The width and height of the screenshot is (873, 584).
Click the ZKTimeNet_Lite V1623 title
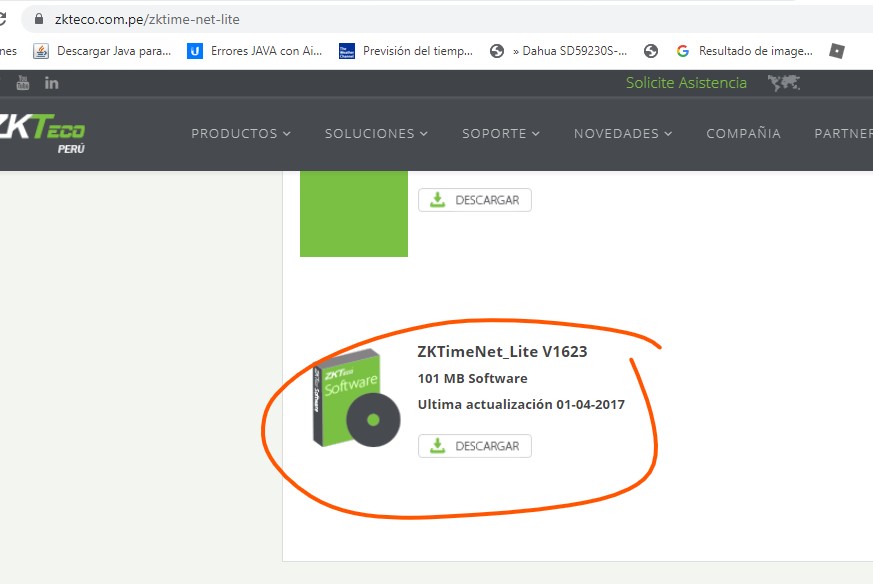(502, 352)
